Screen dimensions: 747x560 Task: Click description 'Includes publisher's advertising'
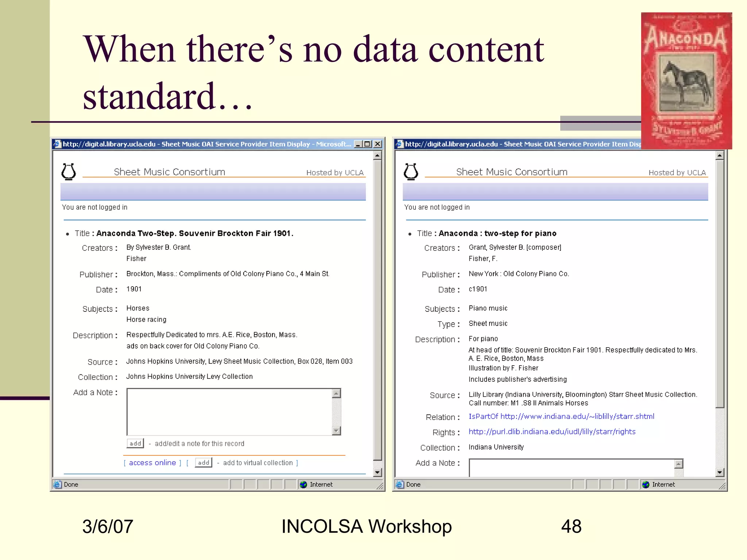point(518,379)
